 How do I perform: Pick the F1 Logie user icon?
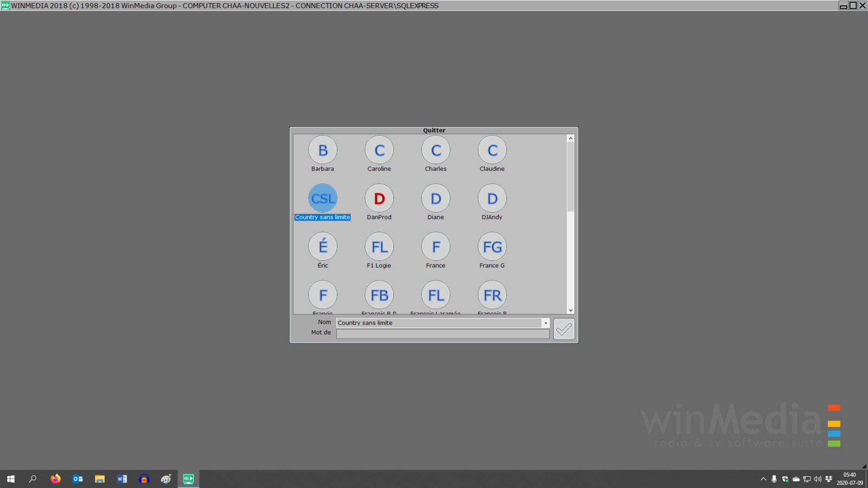[x=379, y=247]
